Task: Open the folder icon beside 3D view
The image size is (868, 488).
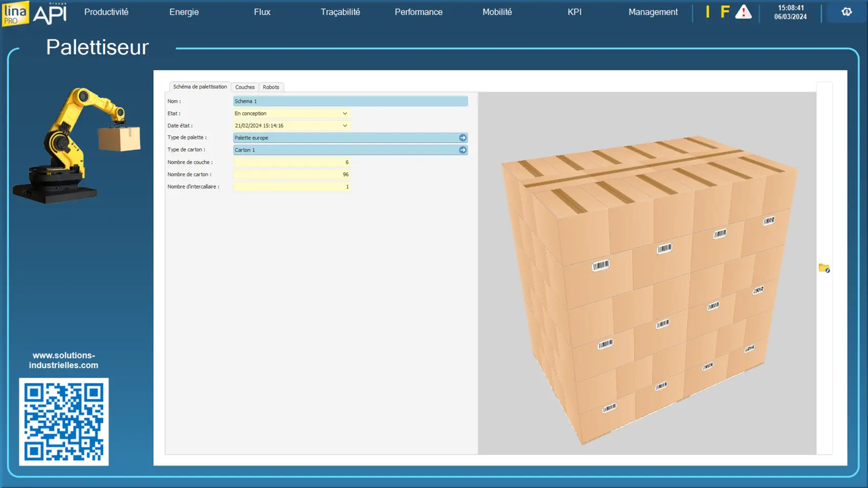Action: [x=824, y=268]
